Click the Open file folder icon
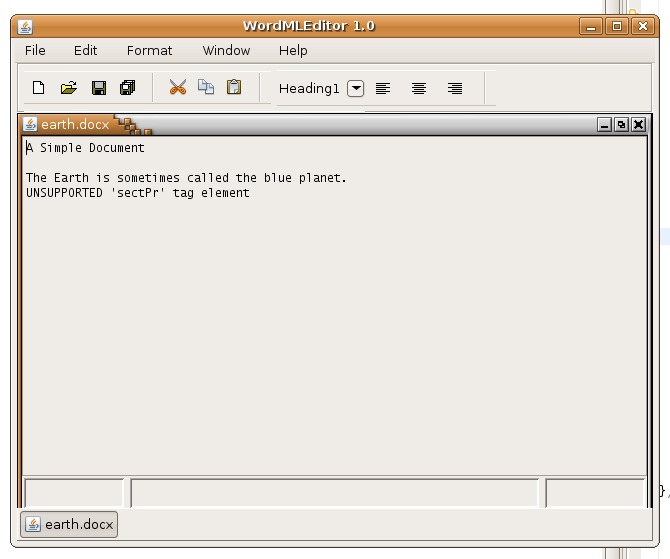The image size is (670, 559). click(x=68, y=88)
